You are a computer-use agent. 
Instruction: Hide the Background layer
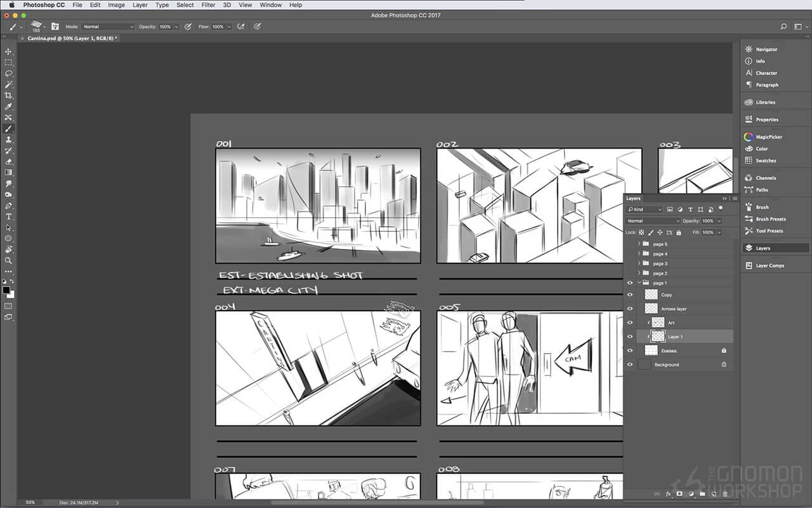631,364
